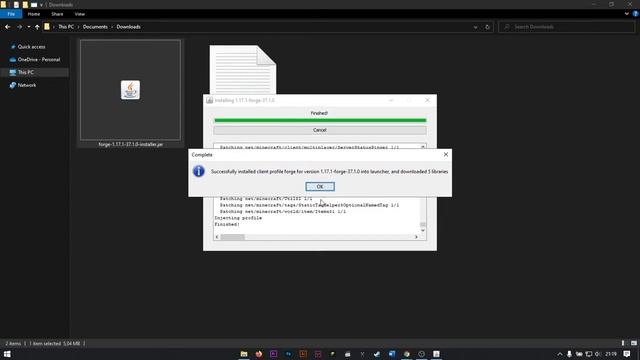Open the Customize Quick Access Toolbar dropdown

41,5
